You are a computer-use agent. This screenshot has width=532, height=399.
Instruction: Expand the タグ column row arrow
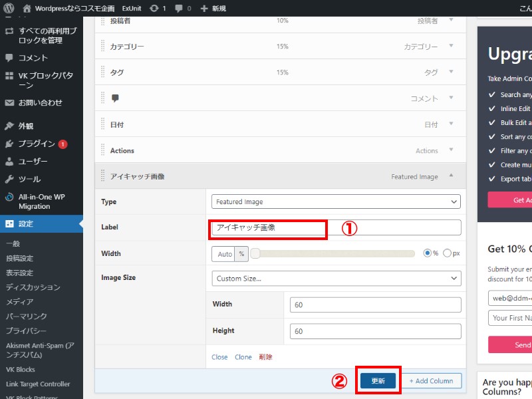452,72
